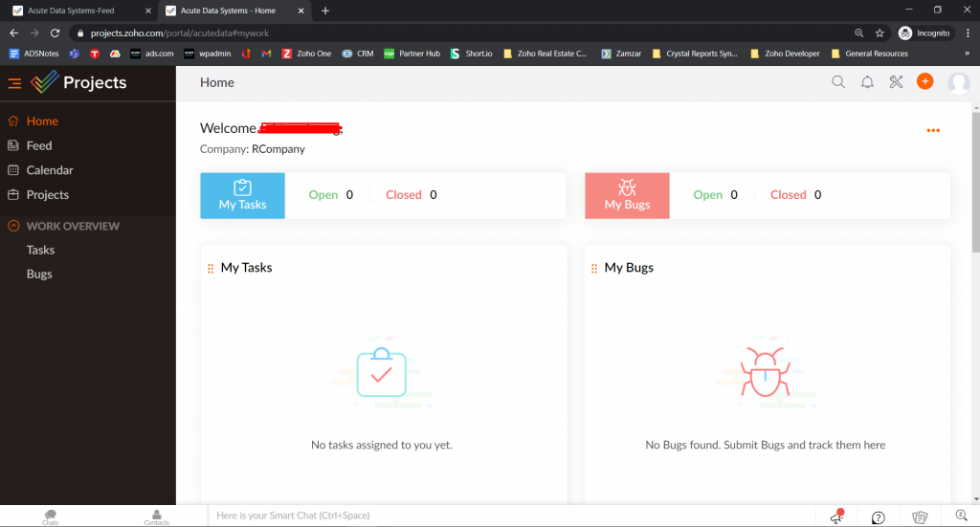
Task: Click Closed count in My Bugs card
Action: 795,195
